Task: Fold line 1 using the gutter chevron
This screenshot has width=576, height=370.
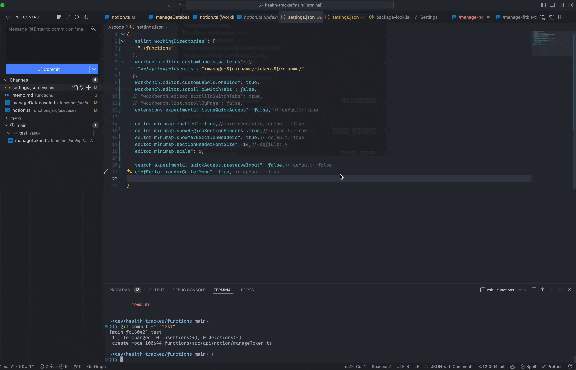Action: coord(123,34)
